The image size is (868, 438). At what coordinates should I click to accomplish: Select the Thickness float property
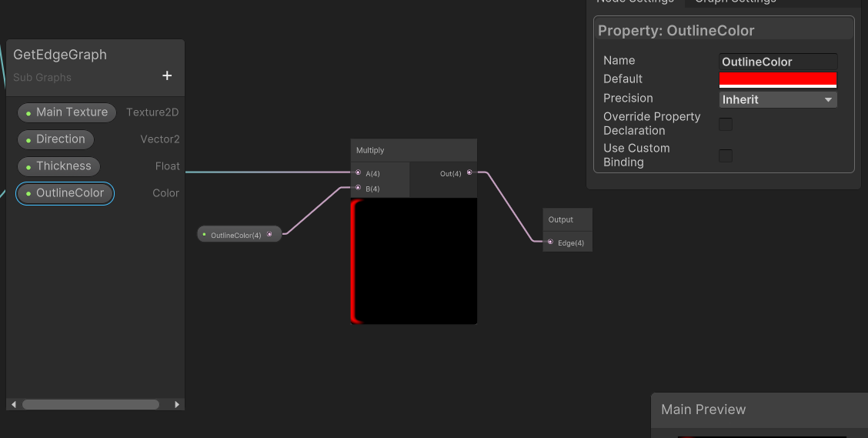(58, 166)
